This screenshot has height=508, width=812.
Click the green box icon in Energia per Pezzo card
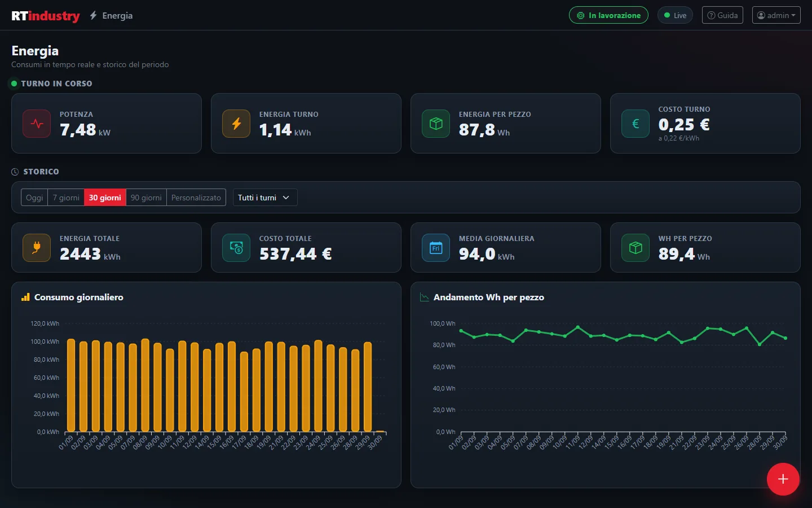click(436, 124)
